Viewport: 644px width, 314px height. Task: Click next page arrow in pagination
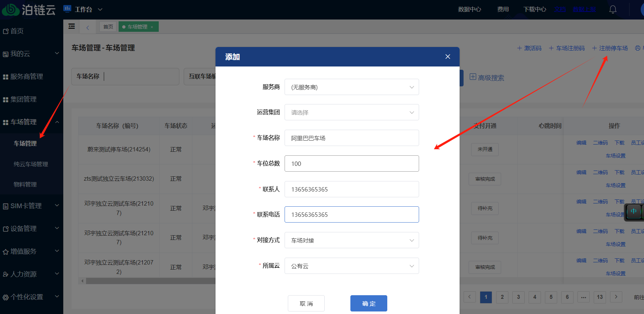(616, 297)
